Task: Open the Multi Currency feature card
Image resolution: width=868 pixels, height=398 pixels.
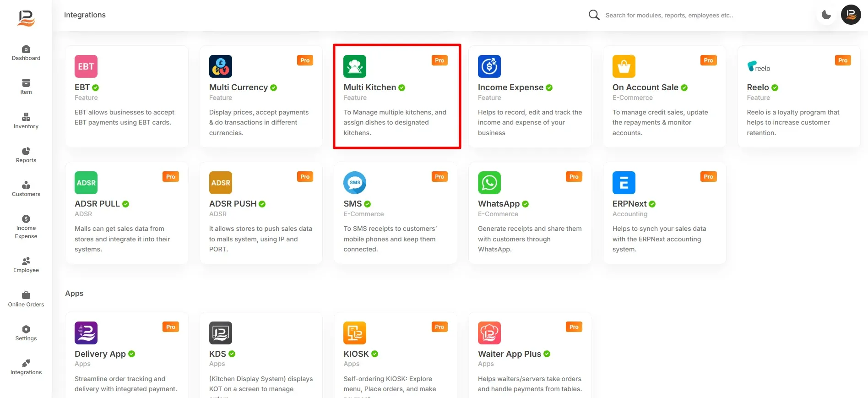Action: point(261,96)
